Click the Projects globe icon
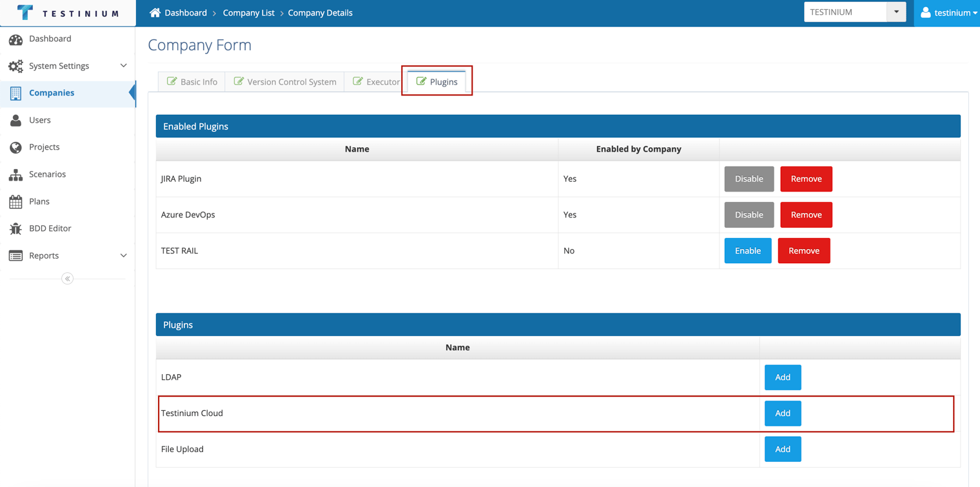980x487 pixels. (15, 147)
